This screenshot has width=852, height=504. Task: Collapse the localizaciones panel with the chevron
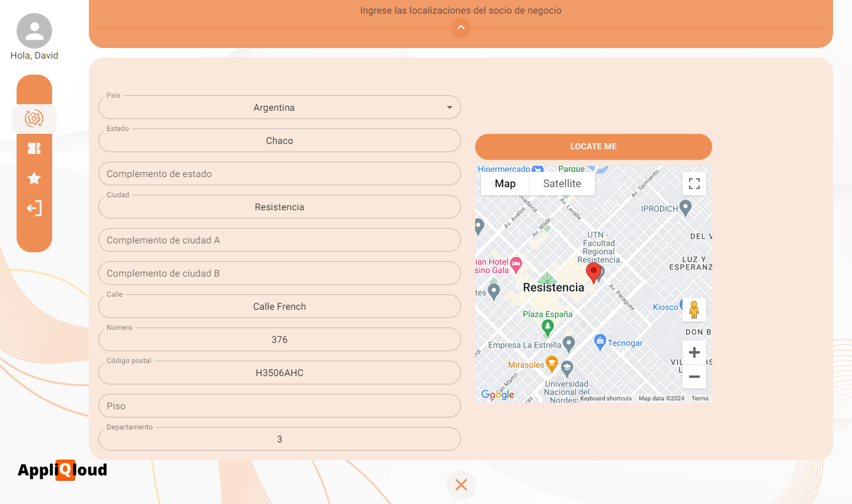461,28
